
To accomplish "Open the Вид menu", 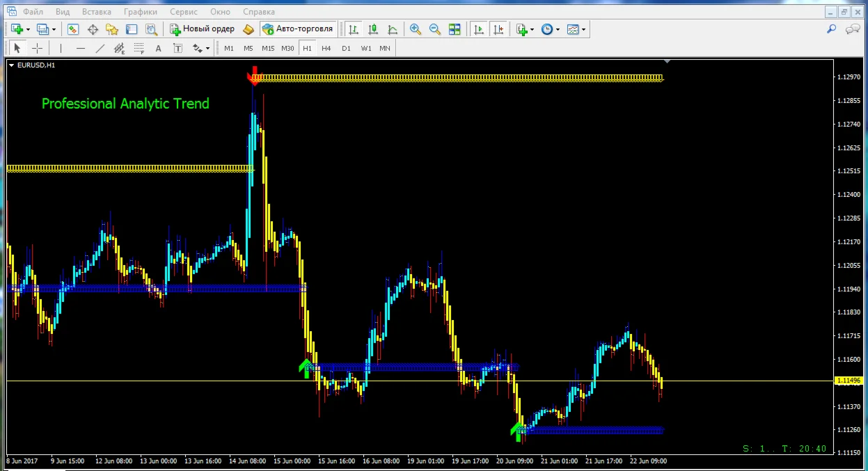I will pyautogui.click(x=63, y=12).
